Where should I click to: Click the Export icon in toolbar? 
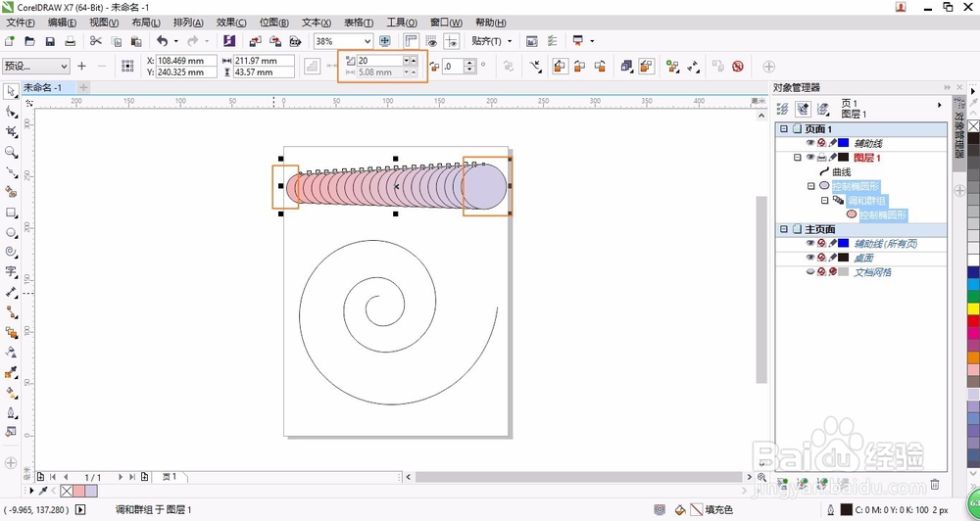pos(275,41)
